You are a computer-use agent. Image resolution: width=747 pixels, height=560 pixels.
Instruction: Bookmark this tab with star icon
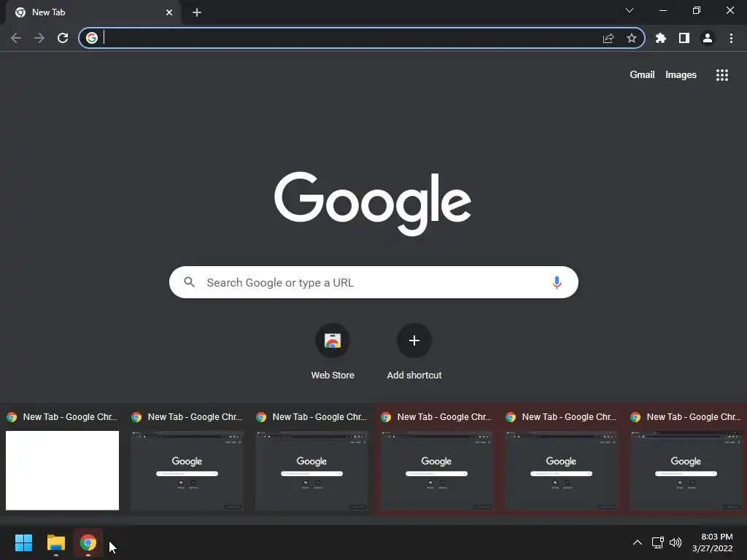(632, 38)
